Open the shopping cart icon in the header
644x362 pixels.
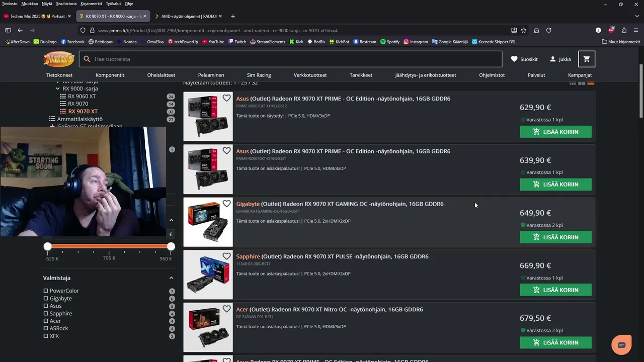tap(587, 59)
